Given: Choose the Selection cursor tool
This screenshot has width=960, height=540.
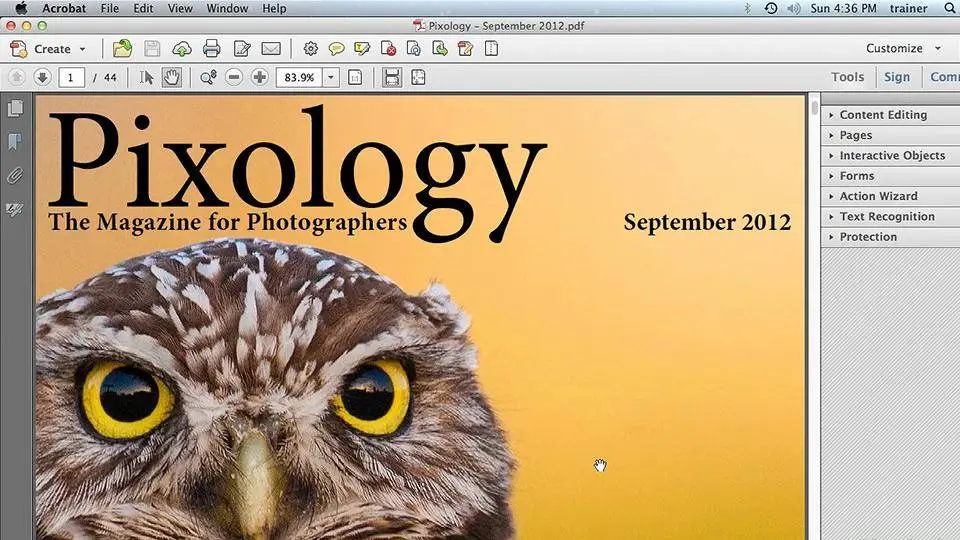Looking at the screenshot, I should (146, 77).
